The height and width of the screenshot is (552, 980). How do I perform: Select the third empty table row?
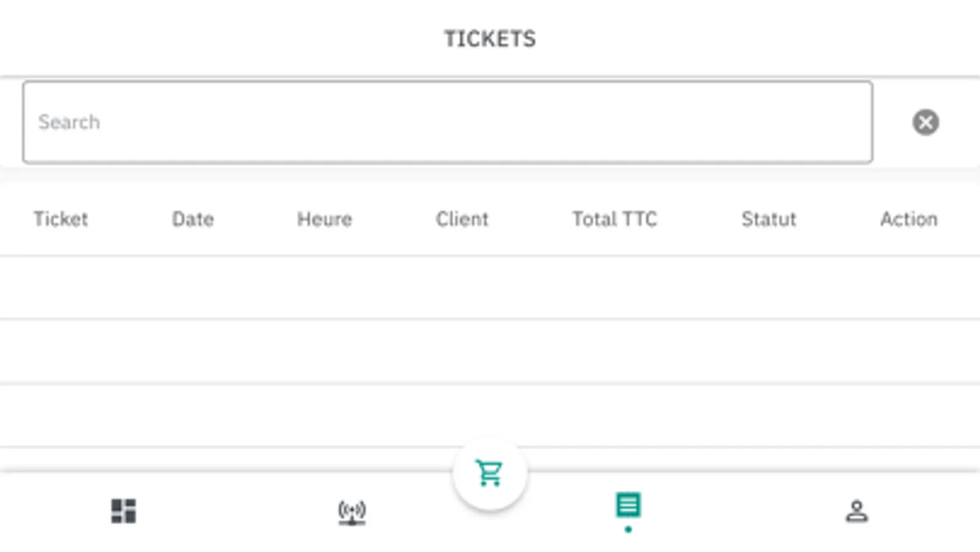(x=490, y=415)
